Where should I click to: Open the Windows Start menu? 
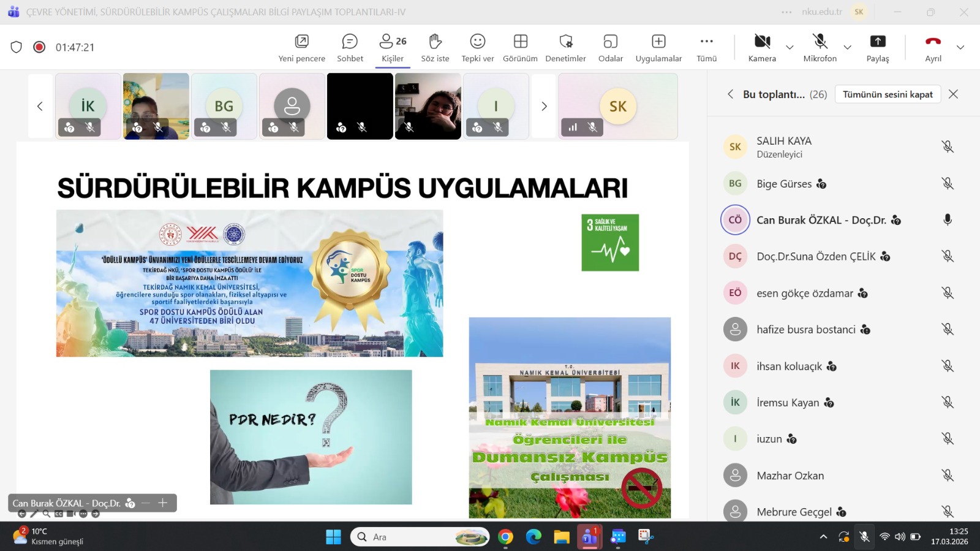pos(334,538)
